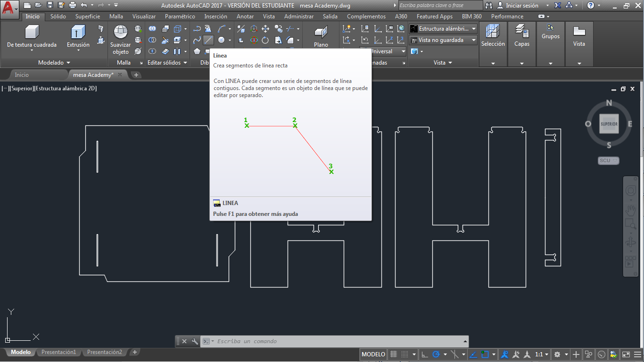Image resolution: width=644 pixels, height=362 pixels.
Task: Click the Open file folder icon
Action: [x=38, y=5]
